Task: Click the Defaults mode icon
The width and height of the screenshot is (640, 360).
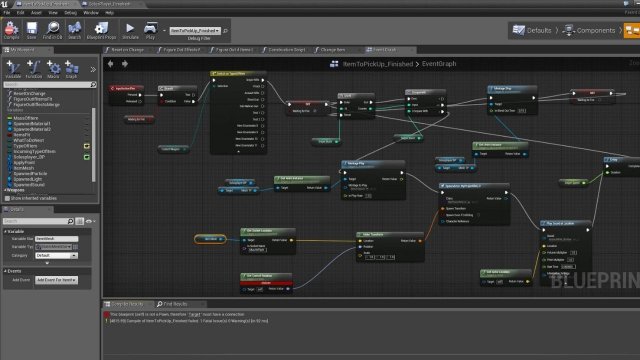Action: [x=518, y=30]
